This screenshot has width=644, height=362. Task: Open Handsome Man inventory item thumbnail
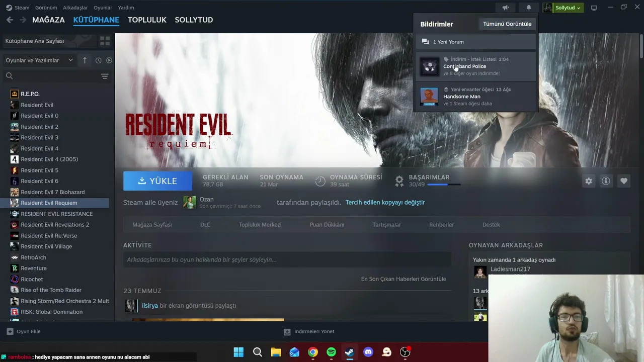[429, 97]
